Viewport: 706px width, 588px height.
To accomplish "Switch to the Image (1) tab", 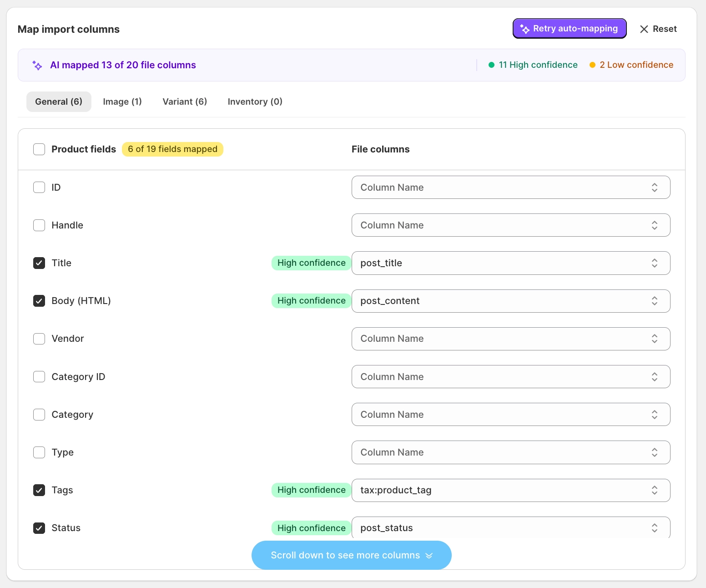I will point(122,101).
